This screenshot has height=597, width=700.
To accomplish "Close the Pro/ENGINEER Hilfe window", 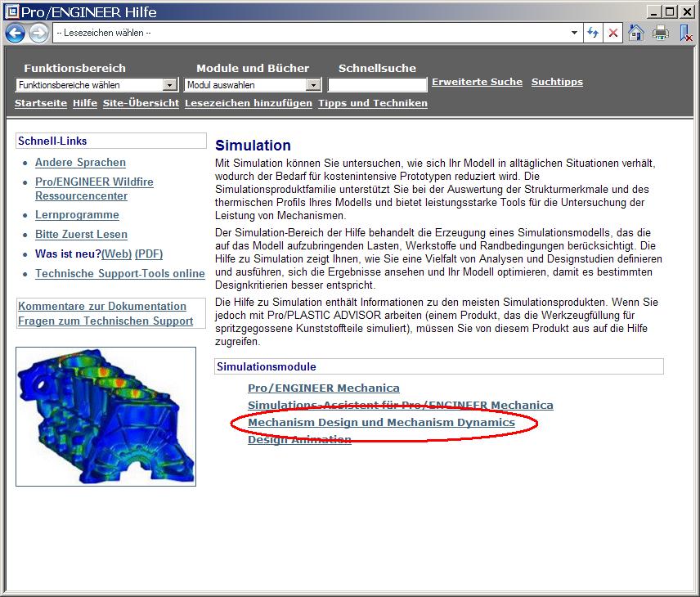I will (687, 11).
